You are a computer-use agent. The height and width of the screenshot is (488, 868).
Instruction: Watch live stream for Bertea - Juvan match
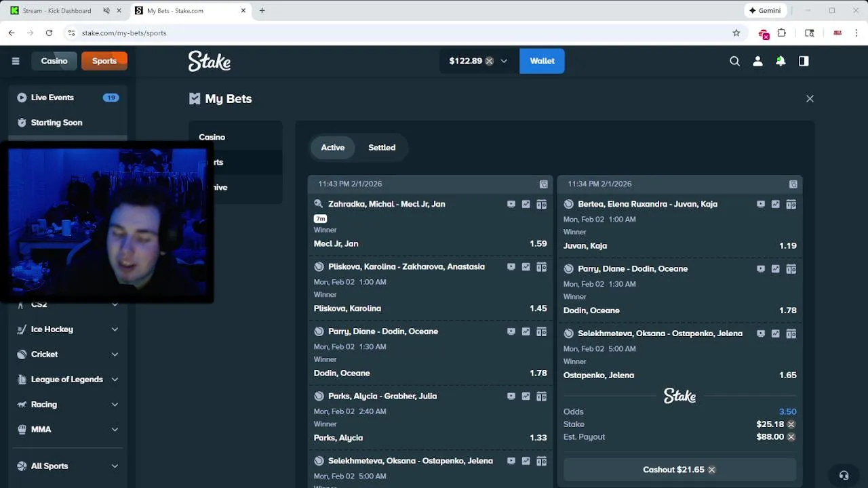pos(761,204)
